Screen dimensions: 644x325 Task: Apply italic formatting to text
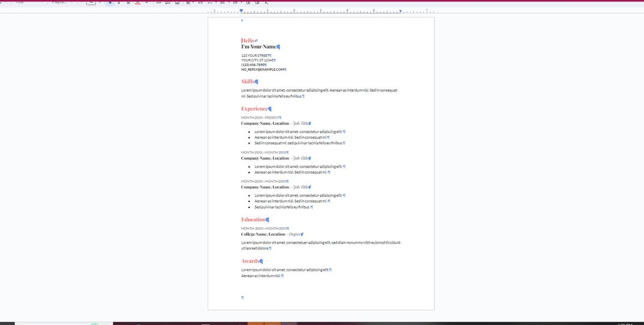coord(119,2)
